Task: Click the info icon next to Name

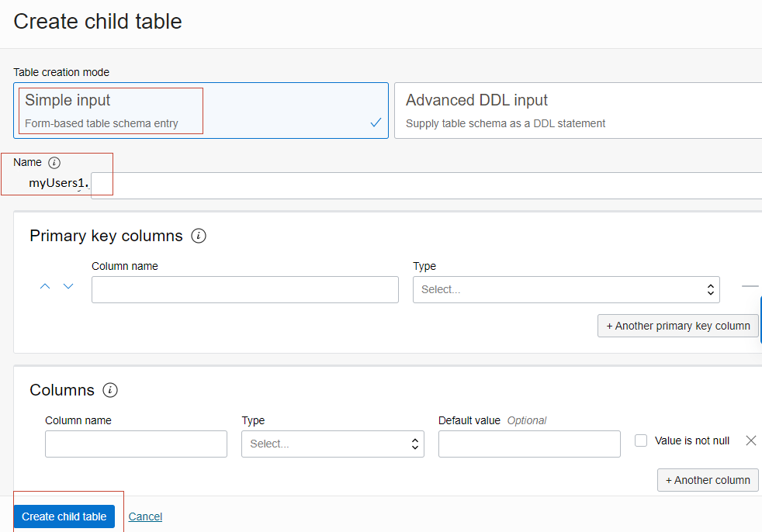Action: click(x=54, y=163)
